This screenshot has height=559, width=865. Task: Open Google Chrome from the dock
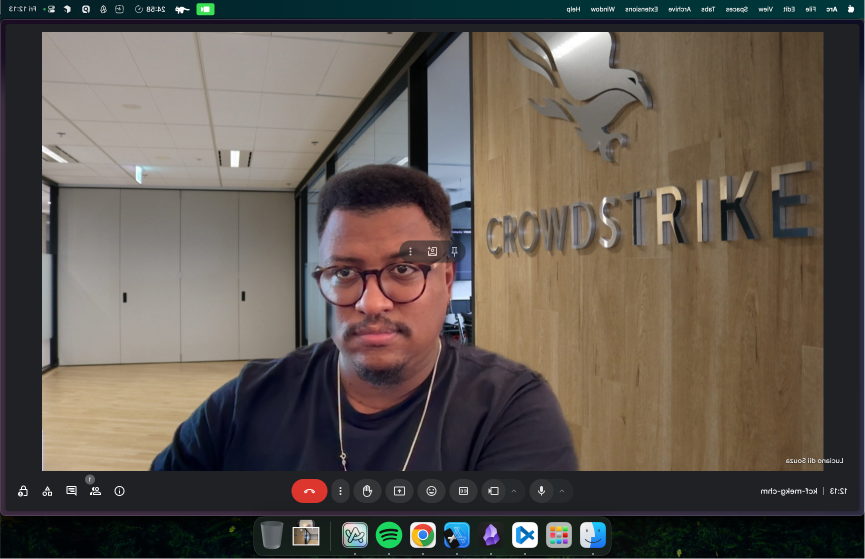tap(423, 535)
